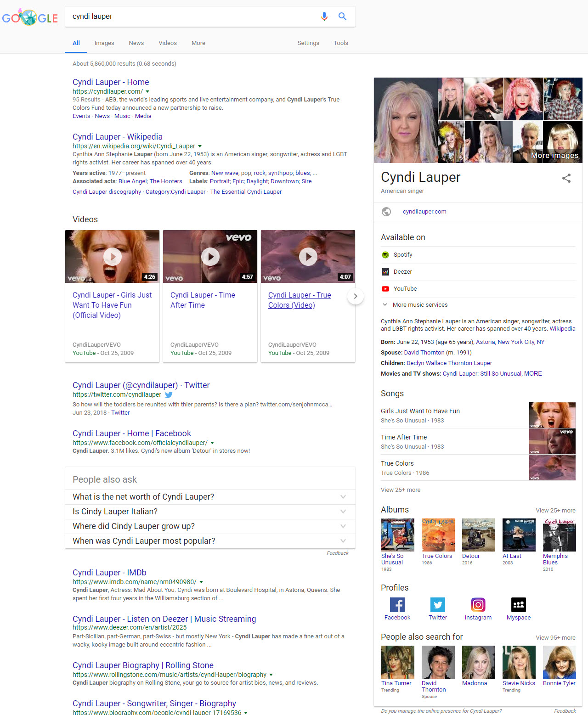
Task: Show next videos with carousel arrow
Action: [356, 296]
